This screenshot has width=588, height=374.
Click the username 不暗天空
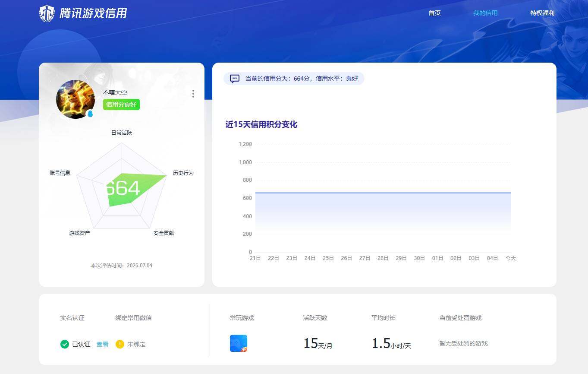pyautogui.click(x=115, y=92)
